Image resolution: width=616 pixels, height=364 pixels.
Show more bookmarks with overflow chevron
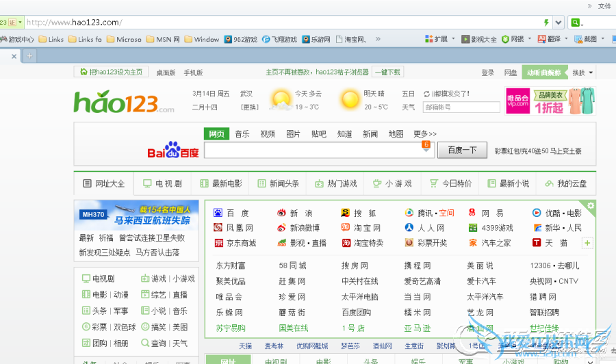pos(378,40)
